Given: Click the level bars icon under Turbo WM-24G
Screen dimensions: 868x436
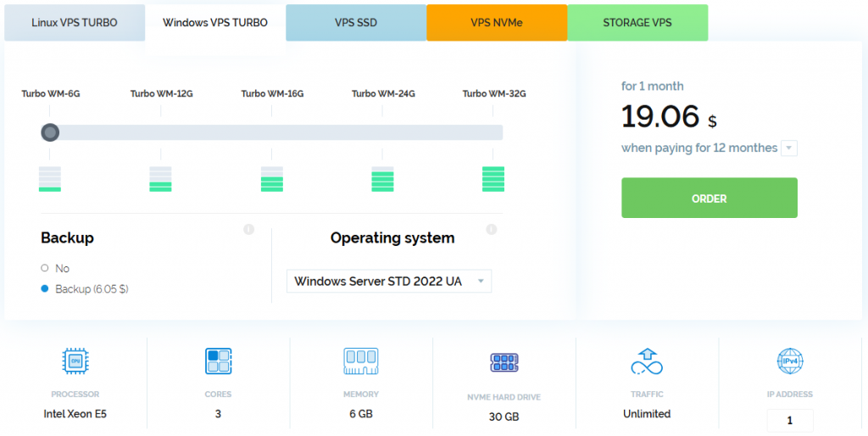Looking at the screenshot, I should (x=382, y=179).
